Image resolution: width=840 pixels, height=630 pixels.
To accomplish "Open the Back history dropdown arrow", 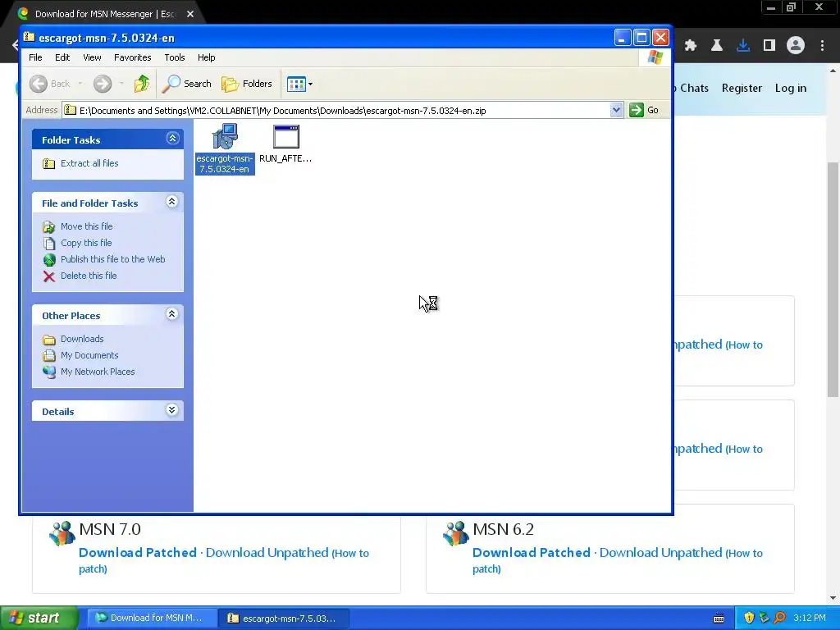I will (x=80, y=84).
